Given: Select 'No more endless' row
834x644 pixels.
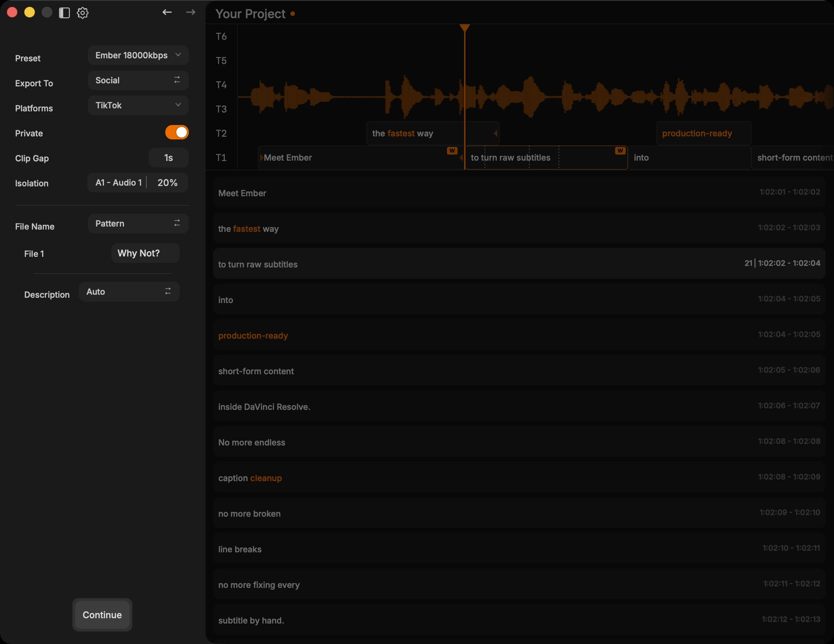Looking at the screenshot, I should coord(519,442).
